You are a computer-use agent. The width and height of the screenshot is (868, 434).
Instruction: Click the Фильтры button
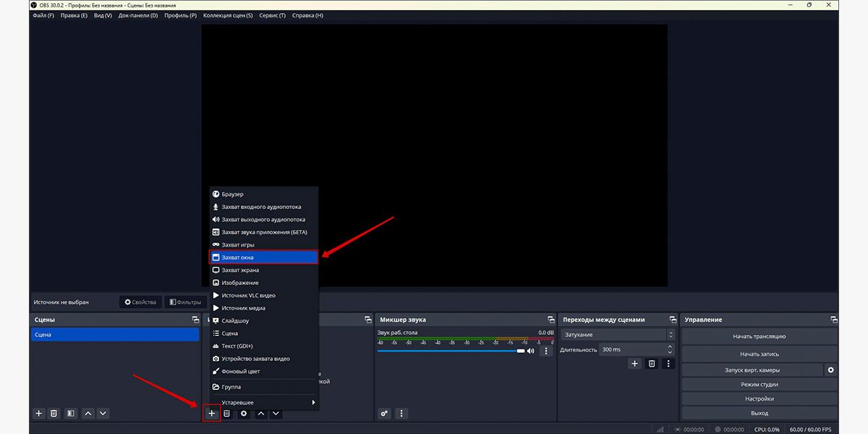coord(185,302)
